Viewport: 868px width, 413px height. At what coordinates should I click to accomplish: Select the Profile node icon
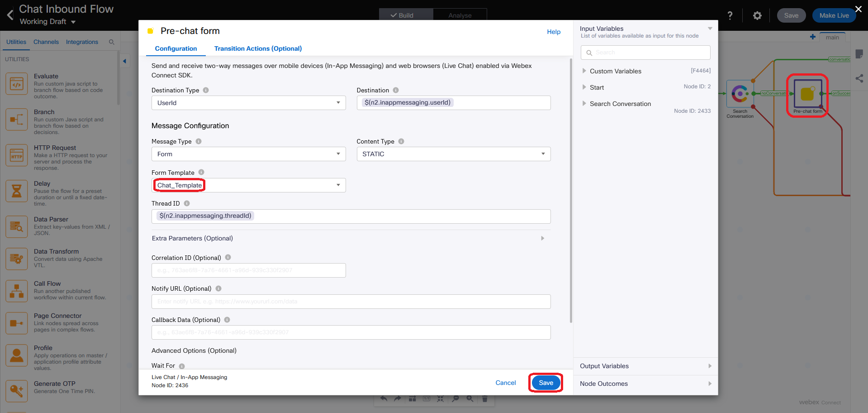17,355
